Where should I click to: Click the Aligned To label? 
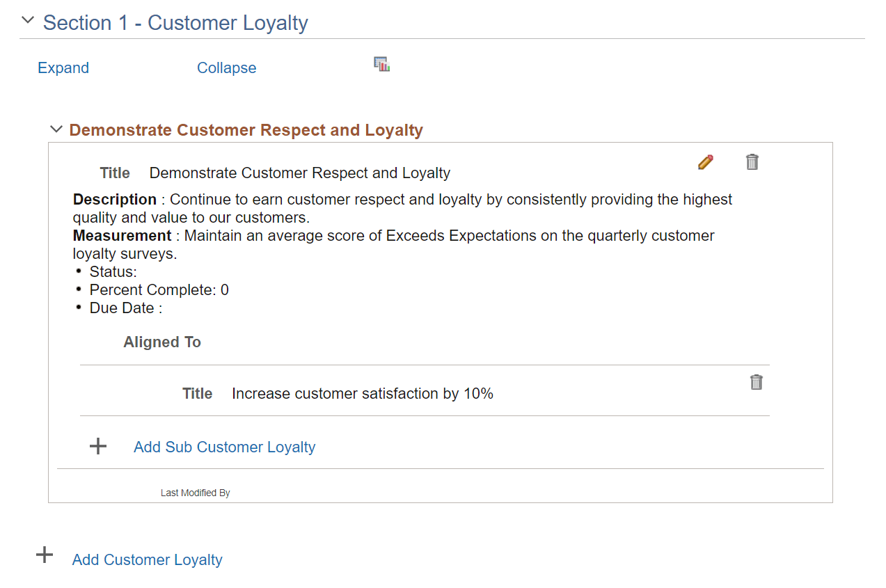[x=162, y=342]
